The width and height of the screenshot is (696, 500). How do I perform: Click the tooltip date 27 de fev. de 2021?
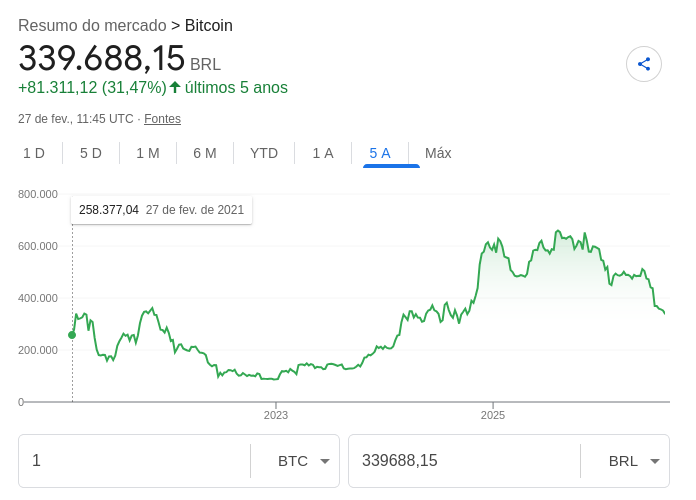click(x=195, y=210)
